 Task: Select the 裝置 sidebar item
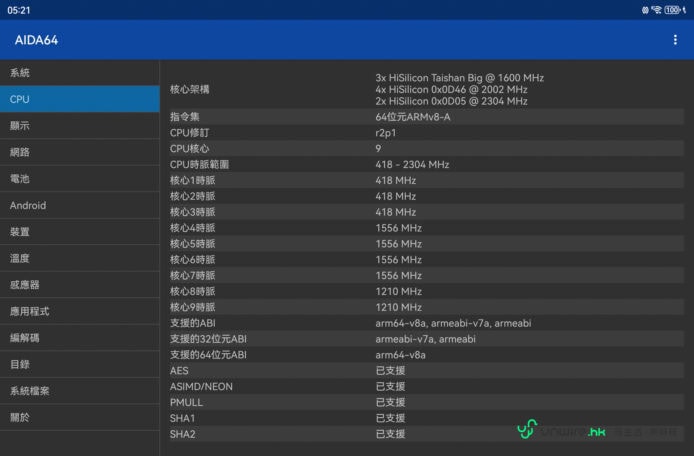pyautogui.click(x=80, y=232)
